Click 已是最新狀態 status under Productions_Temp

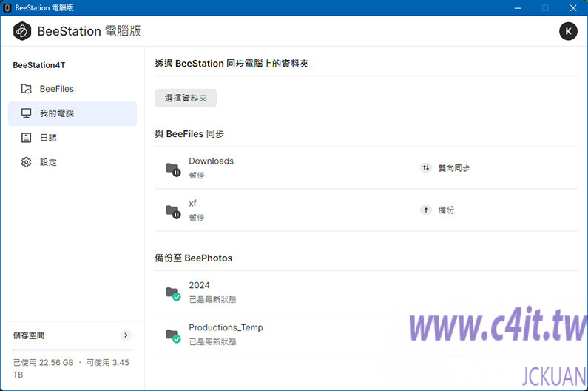tap(212, 342)
